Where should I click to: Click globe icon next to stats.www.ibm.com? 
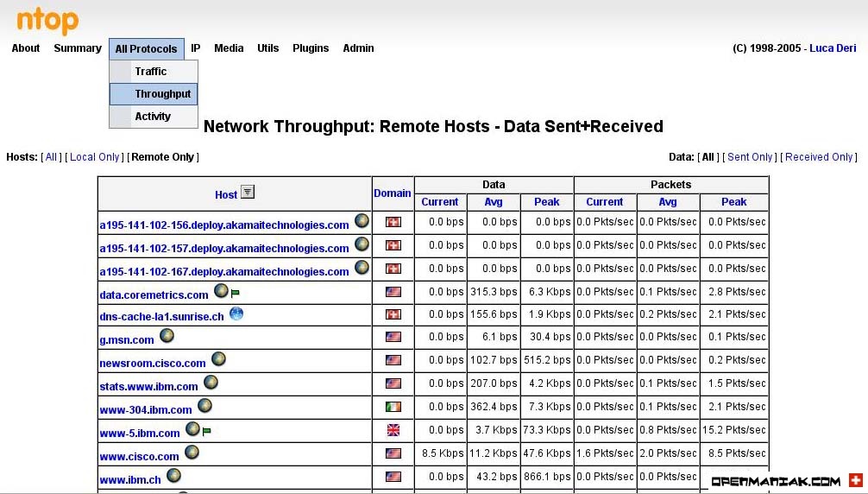tap(211, 382)
